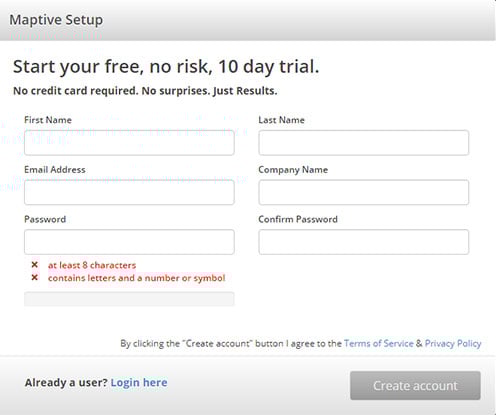Click the Create account button

[415, 386]
